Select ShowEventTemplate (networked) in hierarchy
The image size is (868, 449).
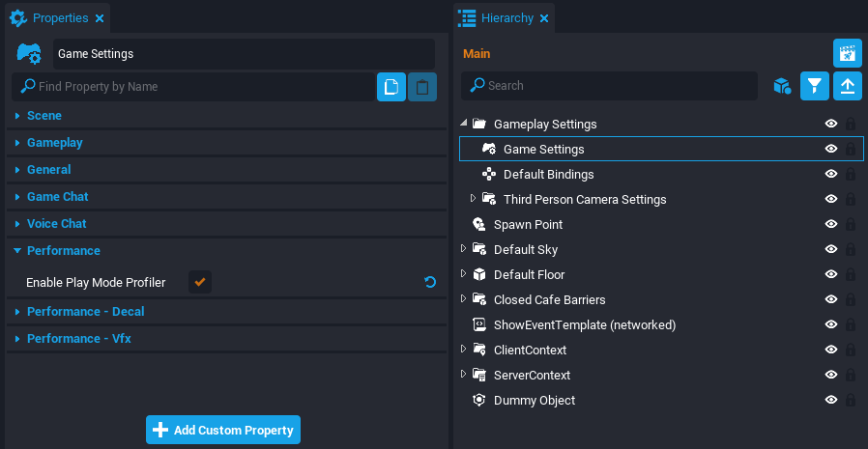click(x=585, y=325)
